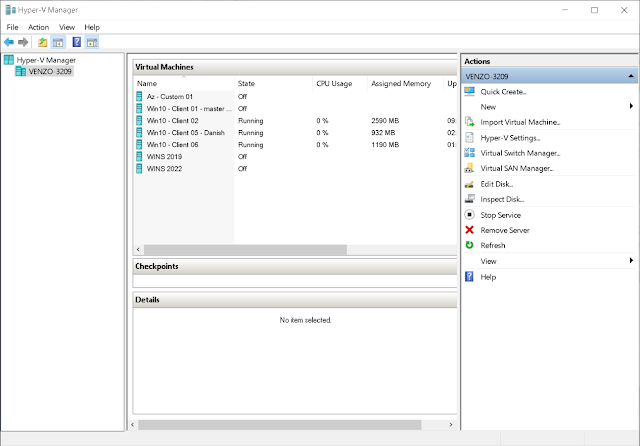
Task: Click the Hyper-V Manager tree root icon
Action: click(9, 60)
